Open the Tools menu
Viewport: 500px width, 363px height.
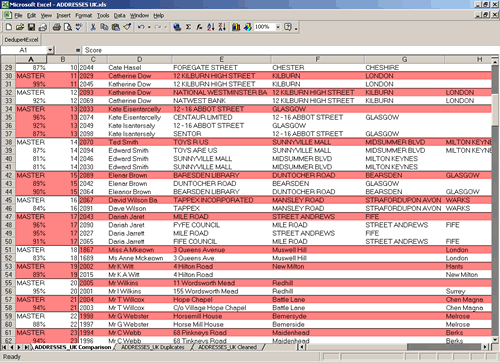coord(103,15)
